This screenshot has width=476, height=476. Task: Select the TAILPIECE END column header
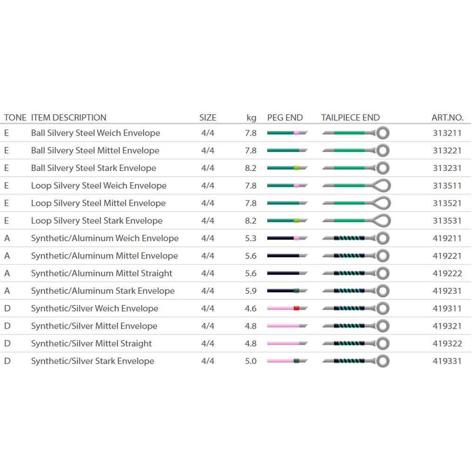[x=350, y=118]
